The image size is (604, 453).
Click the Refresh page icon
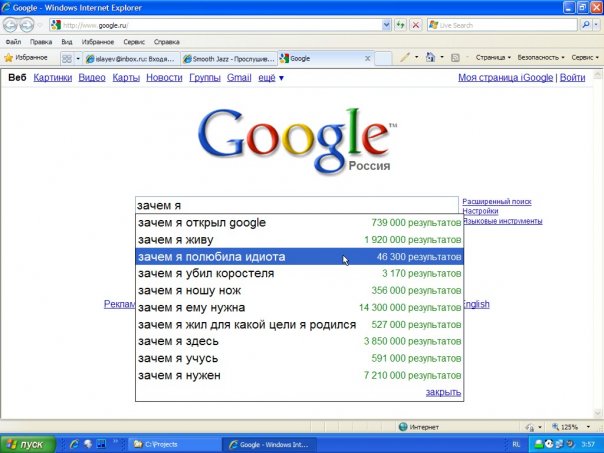tap(398, 25)
